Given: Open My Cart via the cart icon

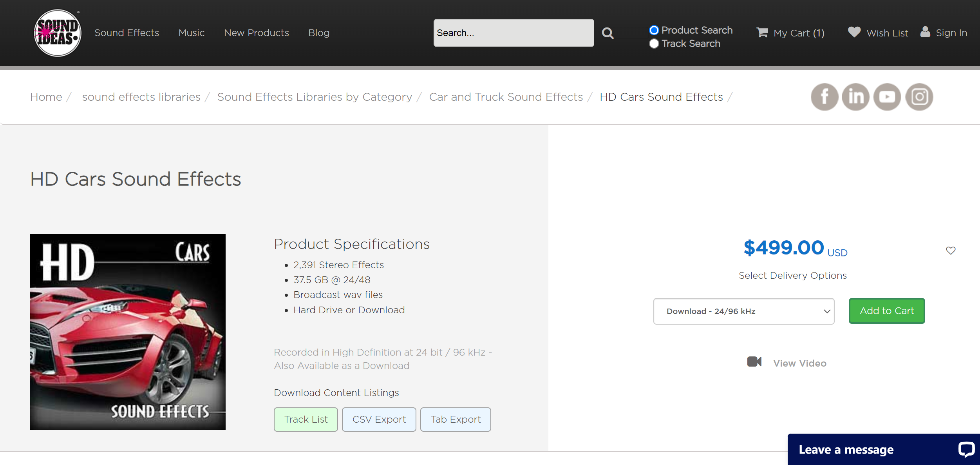Looking at the screenshot, I should (761, 33).
